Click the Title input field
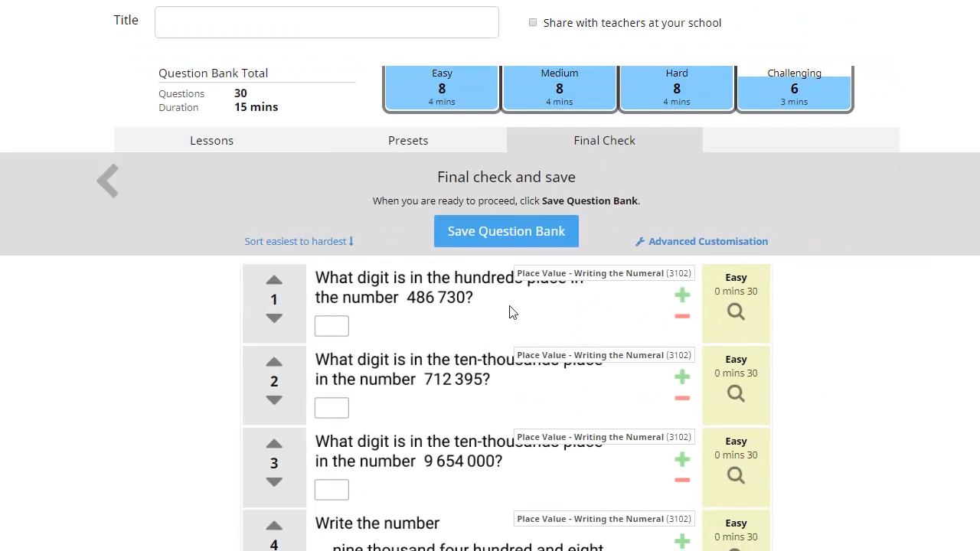Image resolution: width=980 pixels, height=551 pixels. (x=327, y=21)
